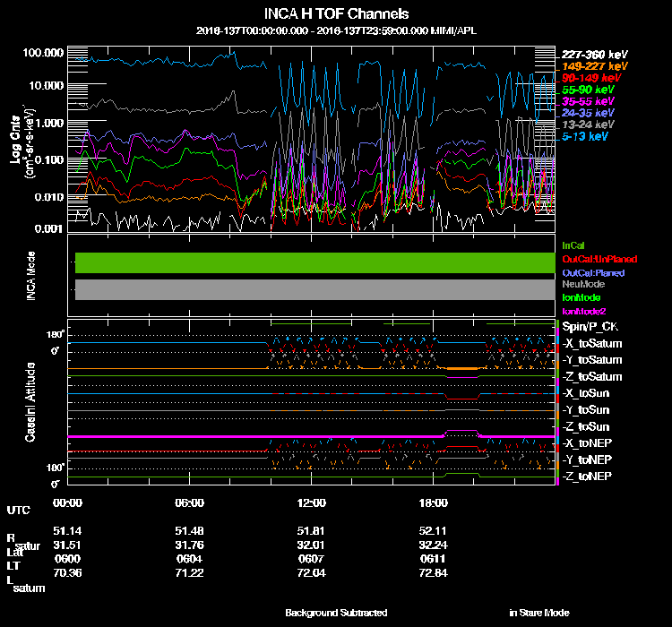Click the IonMode legend label
The image size is (672, 627).
click(x=582, y=297)
